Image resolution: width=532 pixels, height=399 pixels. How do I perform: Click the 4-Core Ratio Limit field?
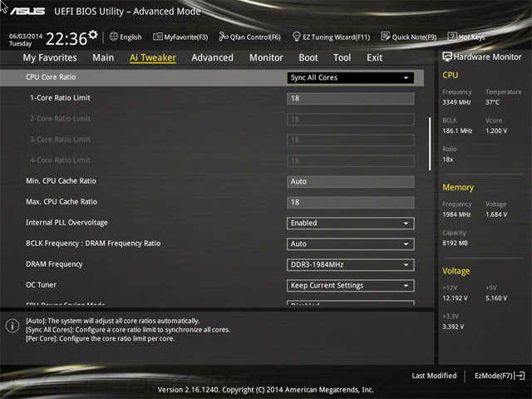click(351, 160)
